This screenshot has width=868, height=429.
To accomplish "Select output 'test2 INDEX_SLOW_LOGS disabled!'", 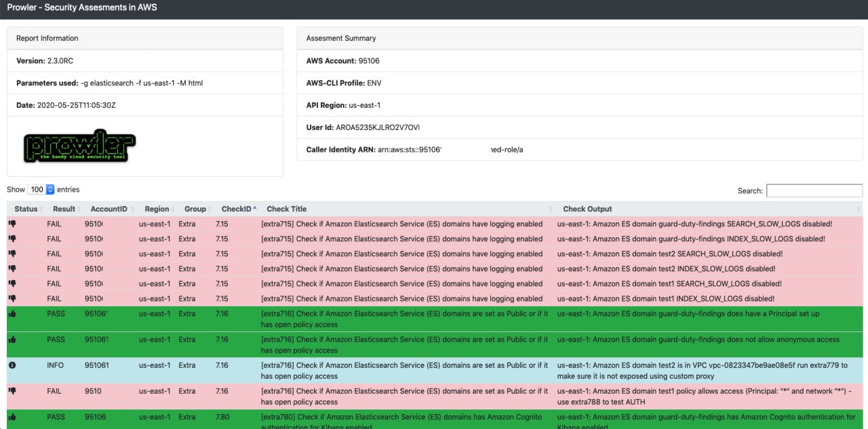I will [667, 268].
